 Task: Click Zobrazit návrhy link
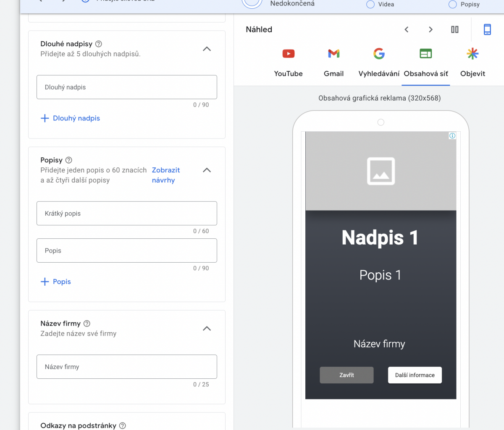pyautogui.click(x=165, y=175)
